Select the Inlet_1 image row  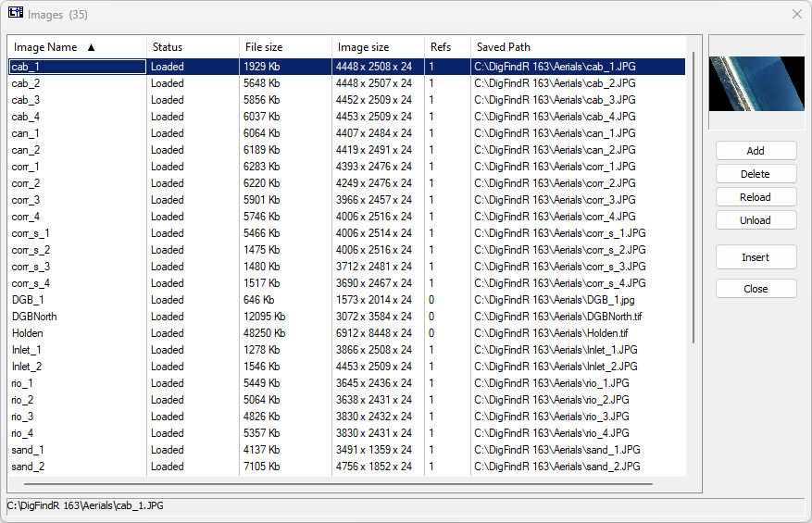click(347, 350)
